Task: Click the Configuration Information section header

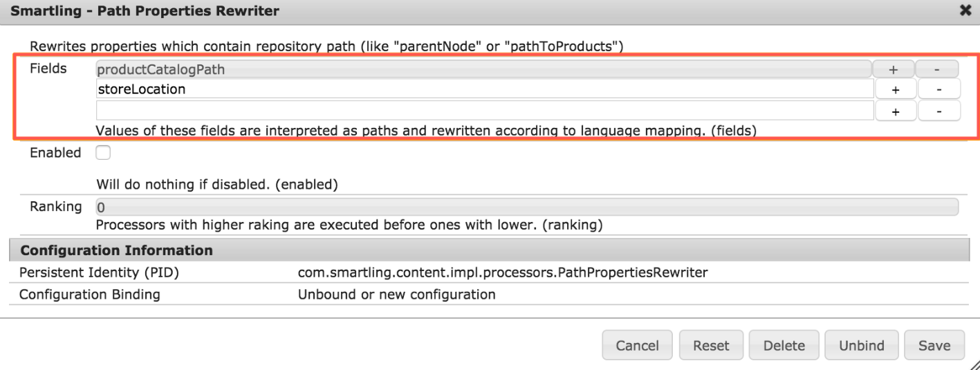Action: [116, 250]
